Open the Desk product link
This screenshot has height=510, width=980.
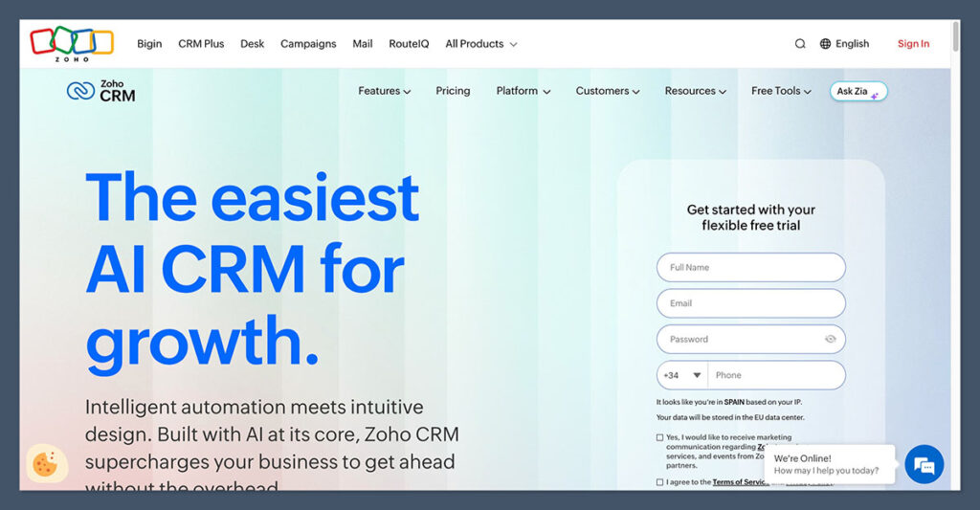click(252, 44)
